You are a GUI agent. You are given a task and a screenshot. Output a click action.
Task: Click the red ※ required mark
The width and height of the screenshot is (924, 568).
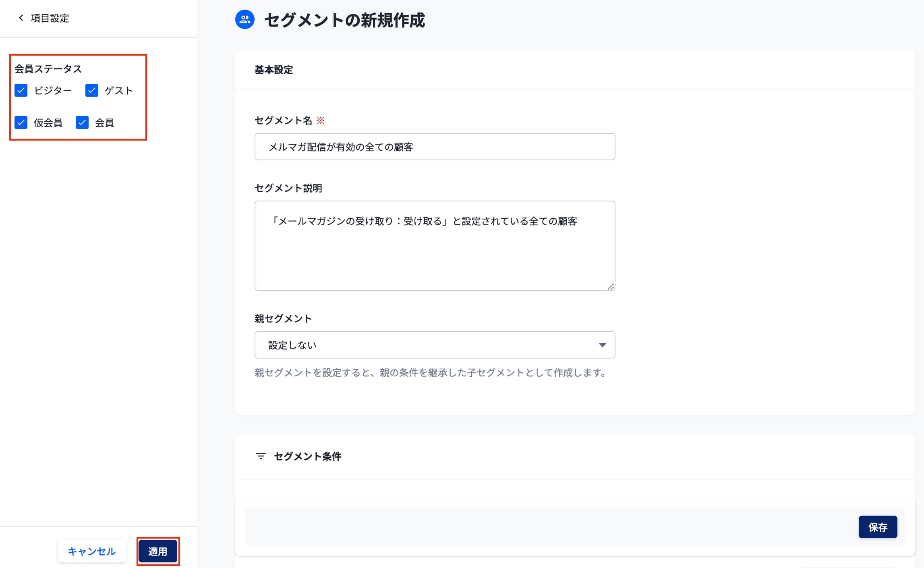click(x=321, y=120)
